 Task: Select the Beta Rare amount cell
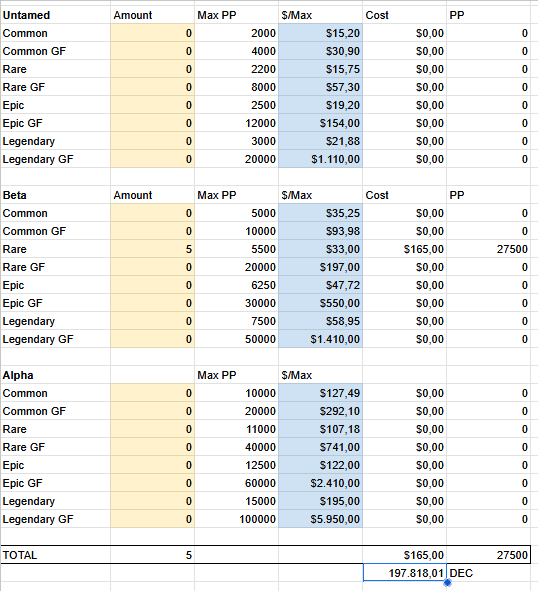[152, 249]
